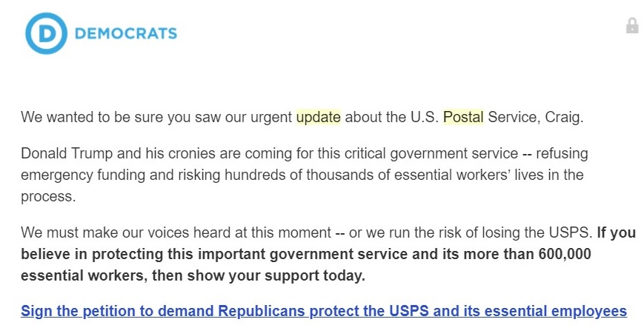Click "essential employees" in the petition link
This screenshot has height=325, width=644.
tap(556, 311)
